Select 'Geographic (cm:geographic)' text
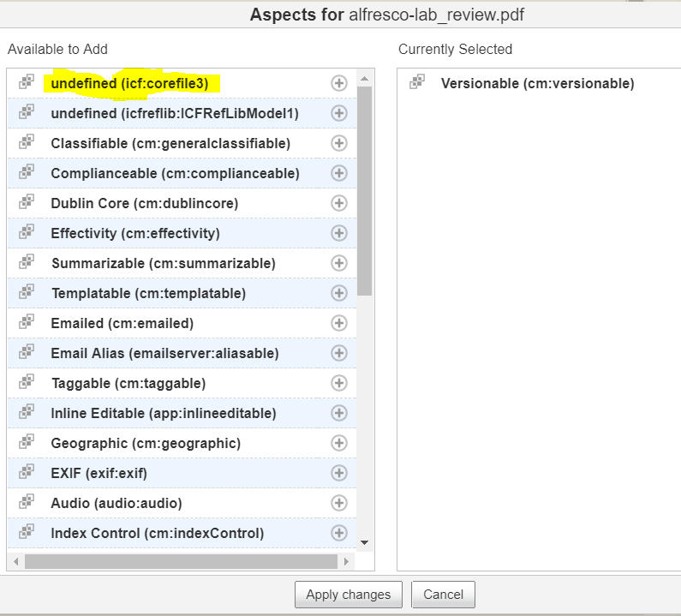 click(146, 443)
